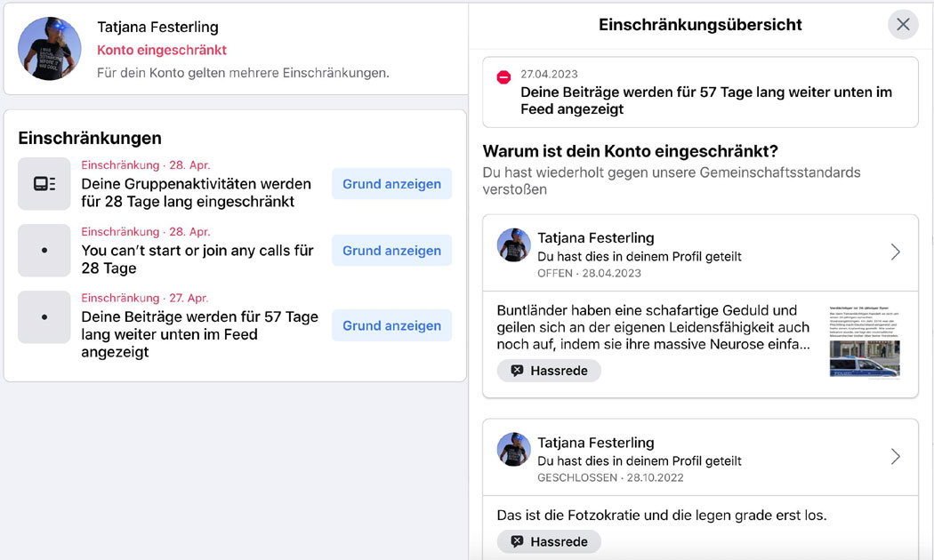Show reason for Gruppenaktivitäten restriction
934x560 pixels.
pyautogui.click(x=391, y=184)
